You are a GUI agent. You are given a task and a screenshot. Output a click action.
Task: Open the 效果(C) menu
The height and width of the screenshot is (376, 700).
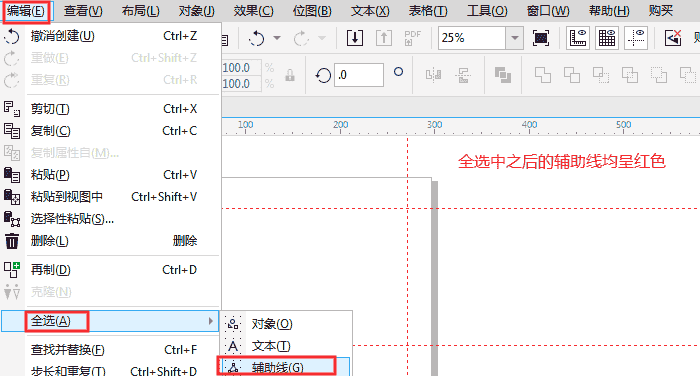[x=254, y=11]
